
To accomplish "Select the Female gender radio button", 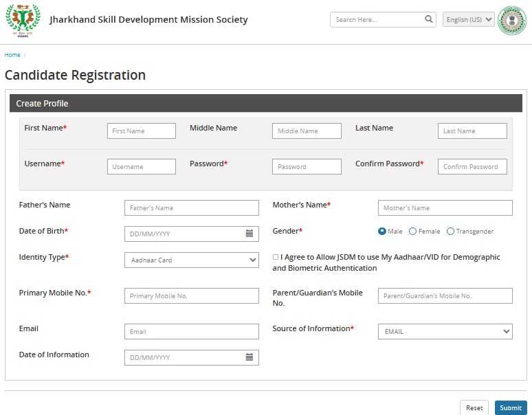I will click(x=412, y=232).
